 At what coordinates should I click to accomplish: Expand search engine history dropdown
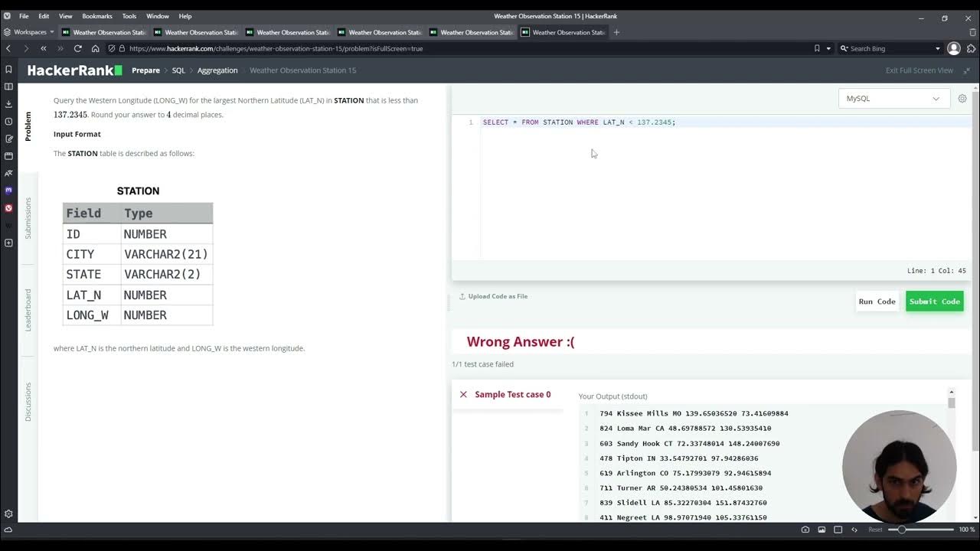938,48
